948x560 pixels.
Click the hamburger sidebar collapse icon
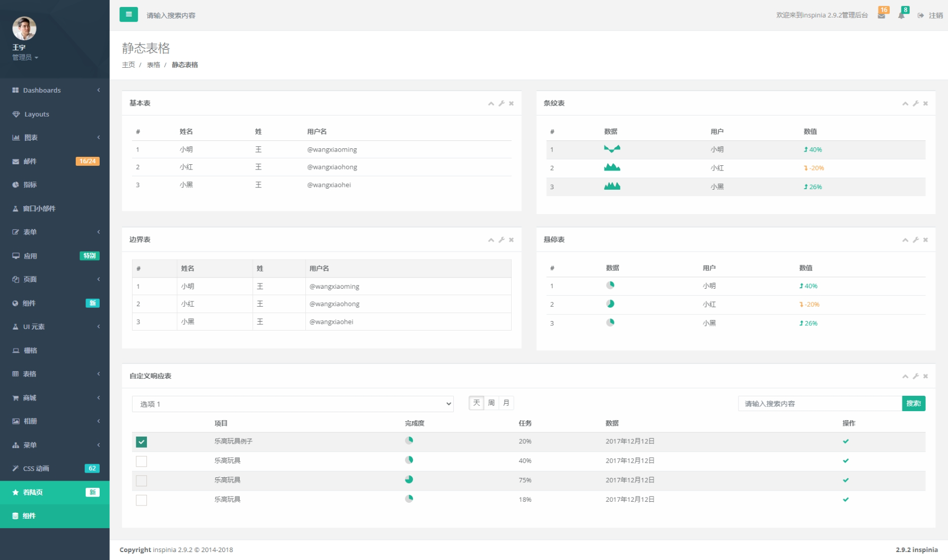click(x=128, y=14)
